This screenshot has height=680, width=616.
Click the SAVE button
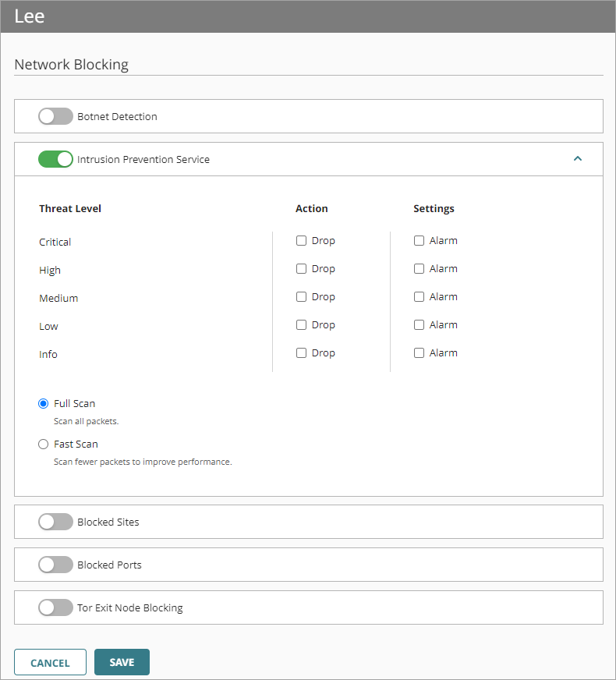click(x=122, y=661)
